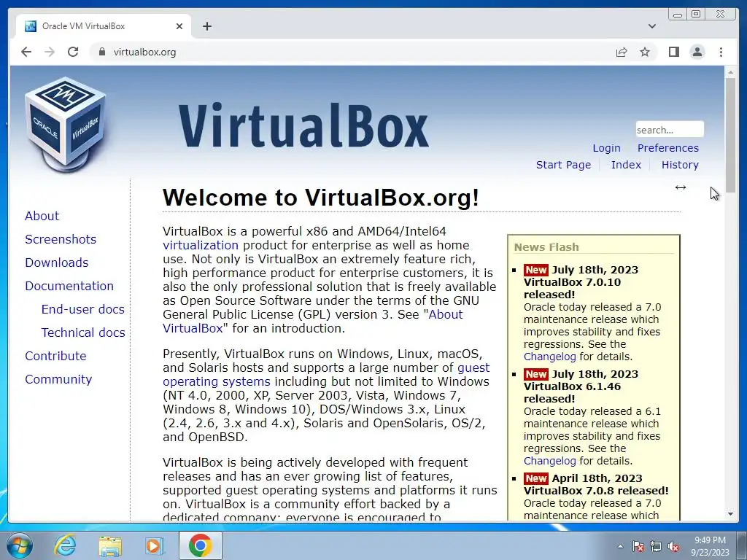Screen dimensions: 747x560
Task: Bookmark this page with the star
Action: [x=645, y=52]
